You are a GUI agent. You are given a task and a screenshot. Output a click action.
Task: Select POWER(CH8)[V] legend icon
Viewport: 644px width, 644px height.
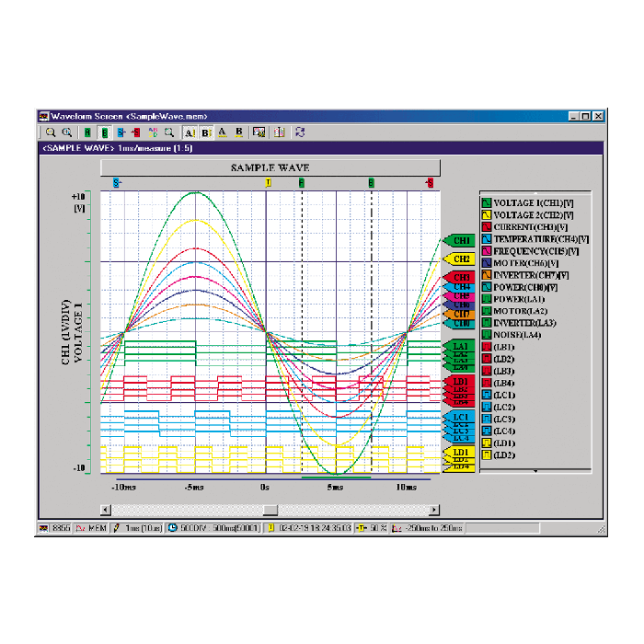click(487, 287)
